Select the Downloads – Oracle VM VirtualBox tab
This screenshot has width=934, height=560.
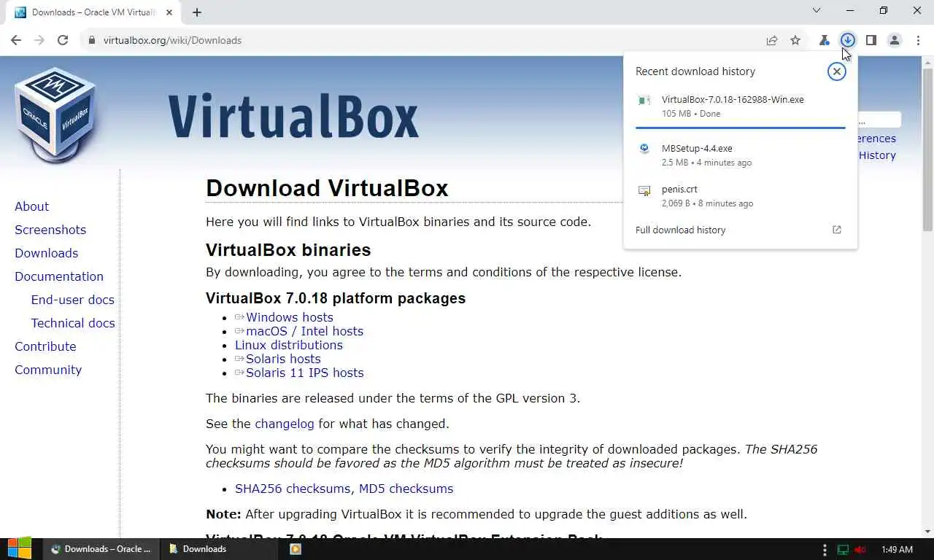tap(93, 12)
